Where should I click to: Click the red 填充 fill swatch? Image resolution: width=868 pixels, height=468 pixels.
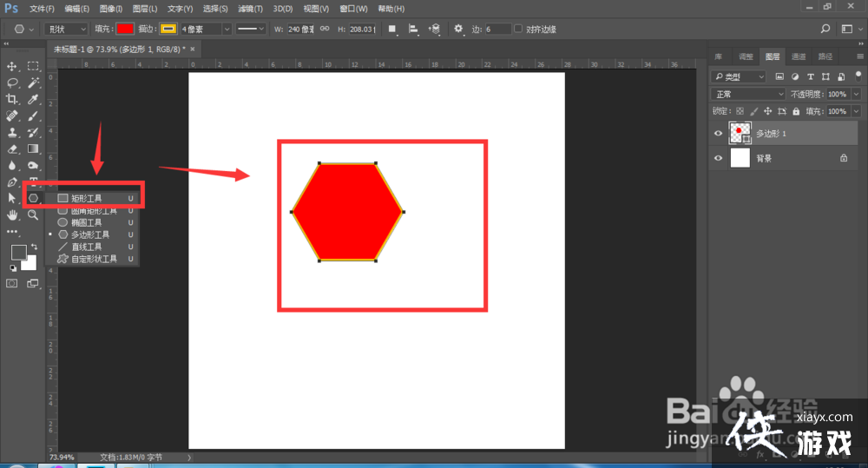point(126,29)
